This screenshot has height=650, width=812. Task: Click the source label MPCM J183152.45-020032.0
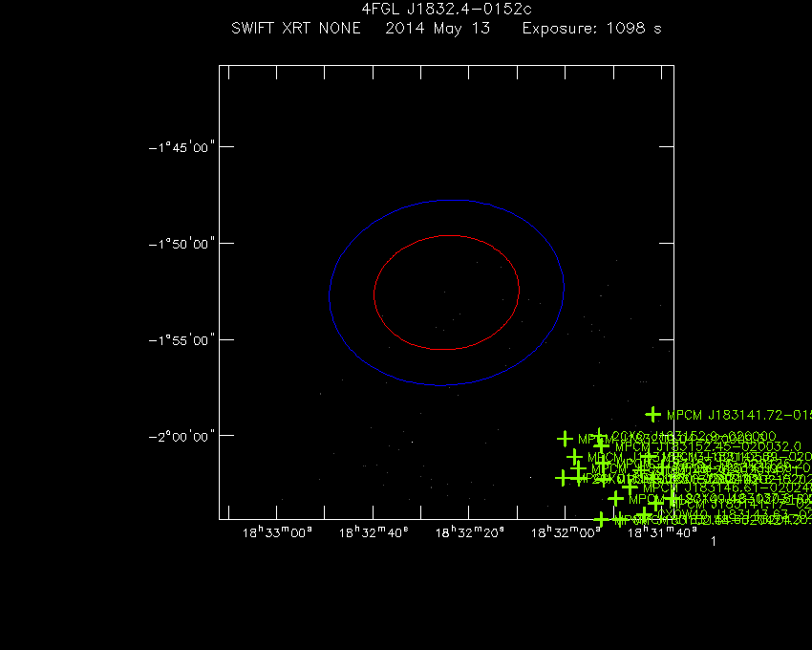[x=708, y=446]
